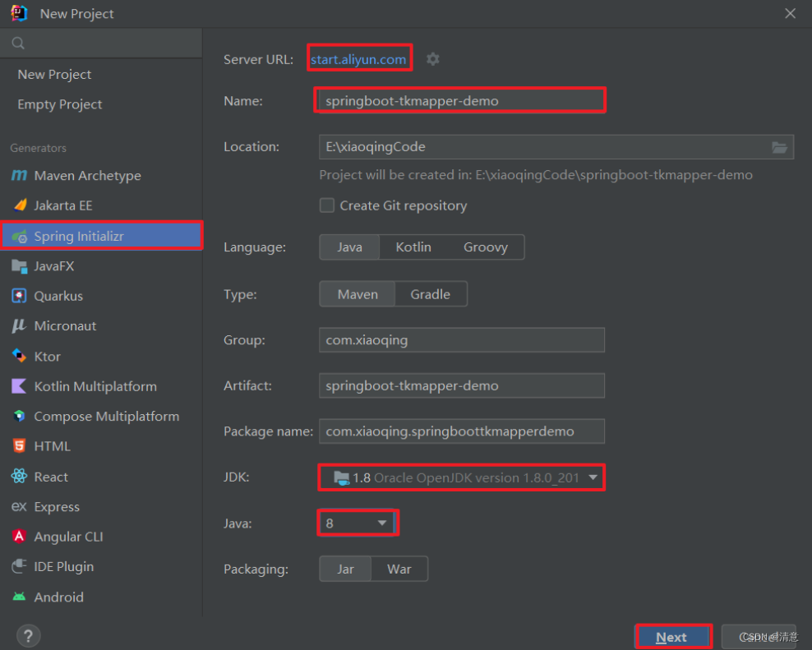This screenshot has height=650, width=812.
Task: Open Server URL settings gear
Action: tap(433, 59)
